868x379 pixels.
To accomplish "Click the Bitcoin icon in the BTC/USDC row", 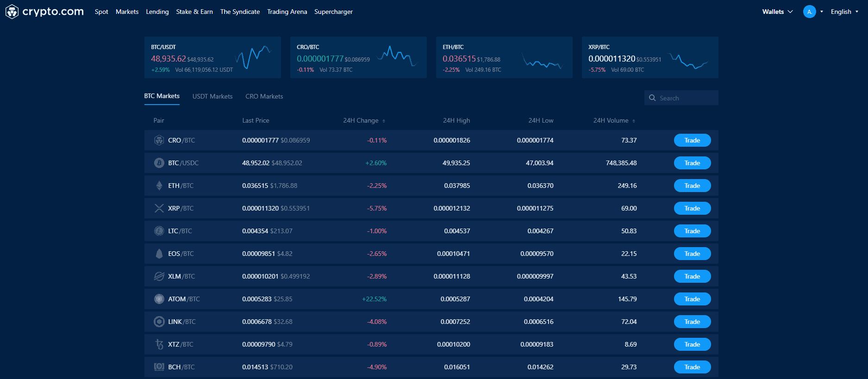I will [x=159, y=163].
